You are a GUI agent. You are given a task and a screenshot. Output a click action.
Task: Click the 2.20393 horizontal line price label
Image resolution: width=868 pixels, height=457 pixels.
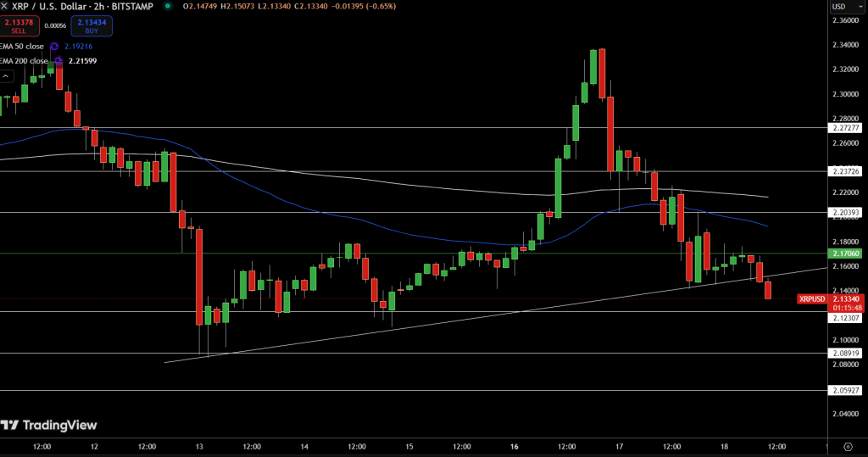click(845, 213)
